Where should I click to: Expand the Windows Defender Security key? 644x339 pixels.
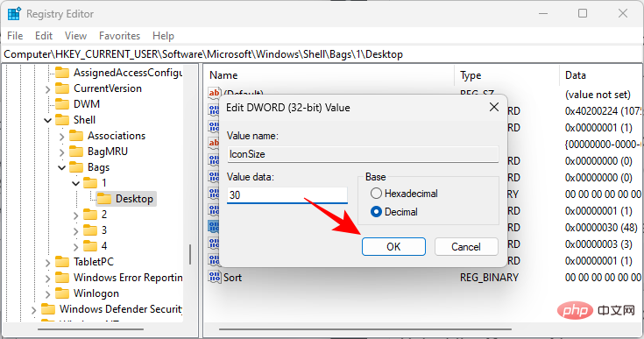[33, 309]
